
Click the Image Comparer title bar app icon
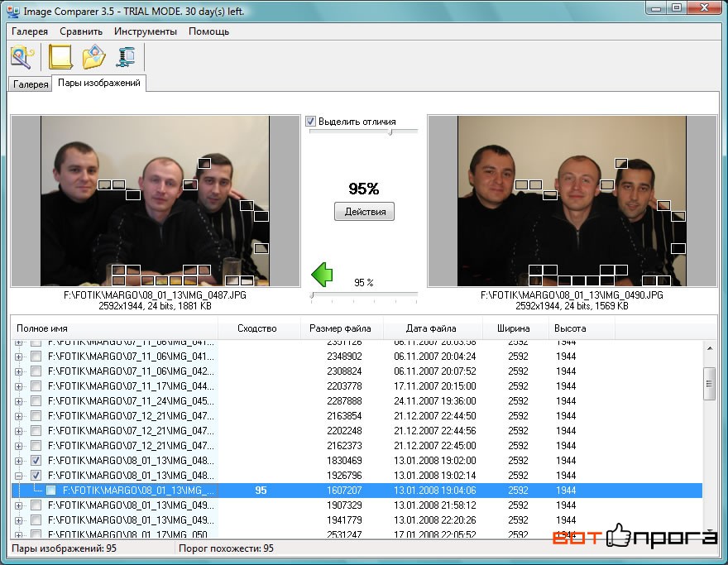point(13,11)
